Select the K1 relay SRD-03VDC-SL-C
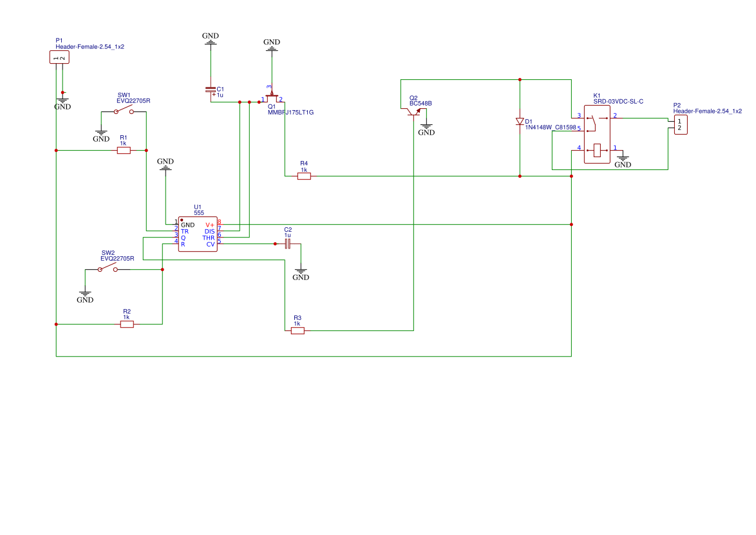The width and height of the screenshot is (756, 535). point(597,135)
